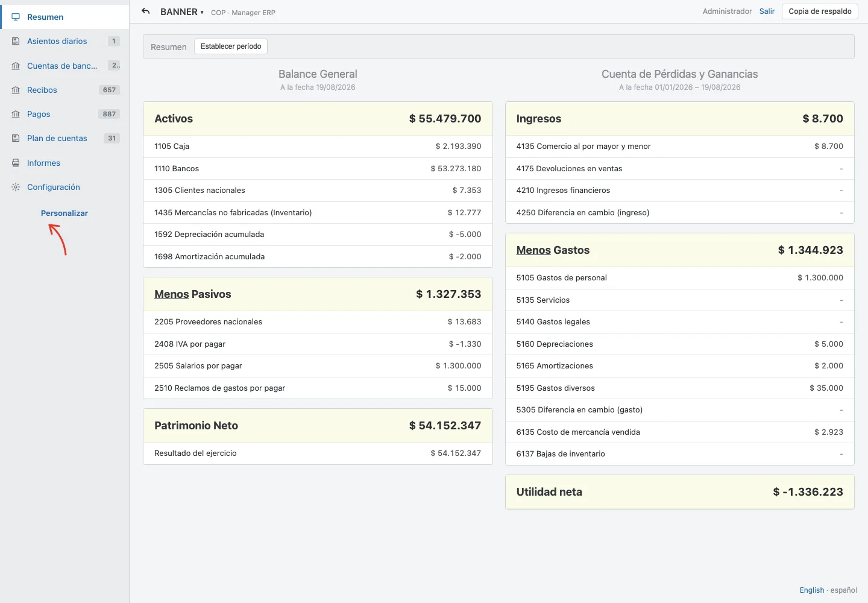Click the 887 badge beside Pagos
Screen dimensions: 868x603
pyautogui.click(x=109, y=114)
